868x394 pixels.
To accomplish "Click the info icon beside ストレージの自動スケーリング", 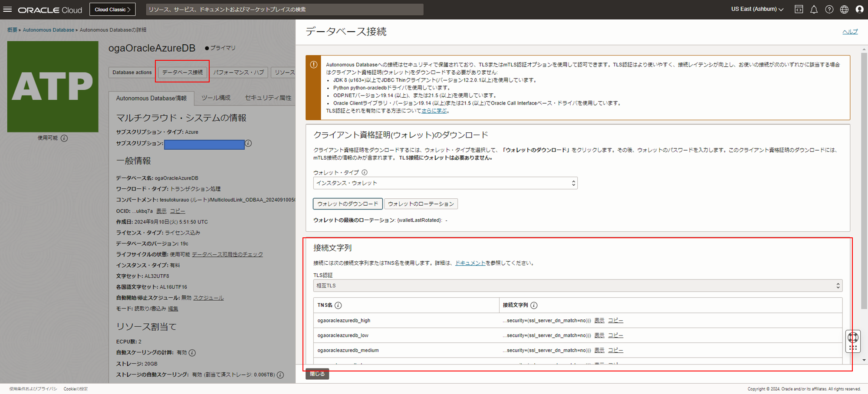I will [280, 374].
